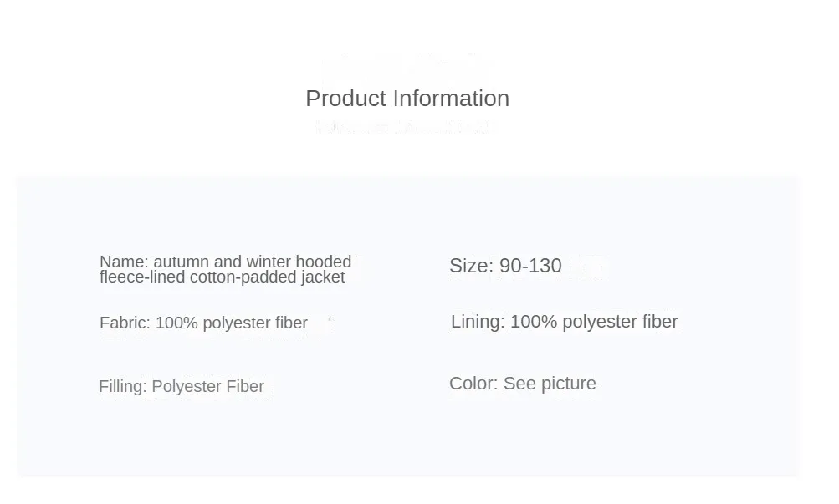This screenshot has height=504, width=839.
Task: Click the word "Product" in the heading
Action: pos(345,99)
